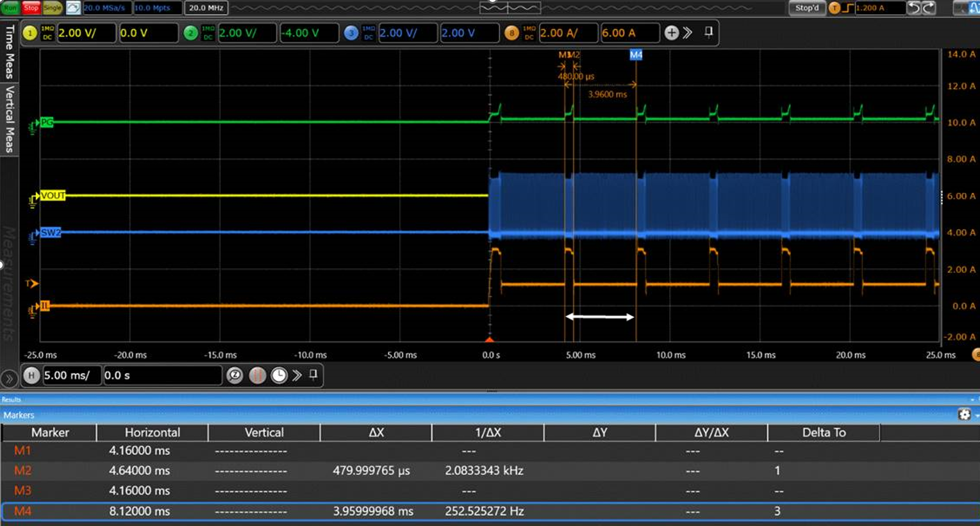This screenshot has width=980, height=526.
Task: Select the M1 marker row
Action: point(490,451)
